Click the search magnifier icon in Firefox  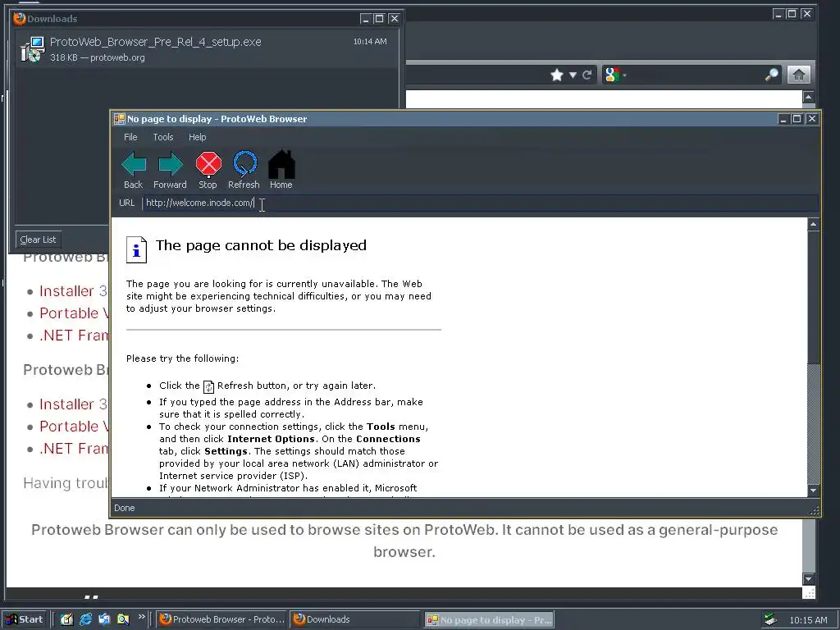[771, 75]
